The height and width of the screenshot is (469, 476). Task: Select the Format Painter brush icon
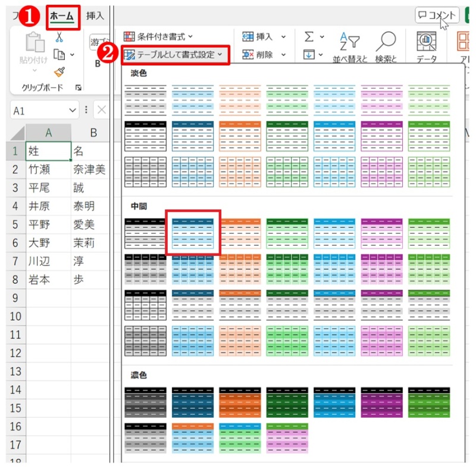point(59,71)
